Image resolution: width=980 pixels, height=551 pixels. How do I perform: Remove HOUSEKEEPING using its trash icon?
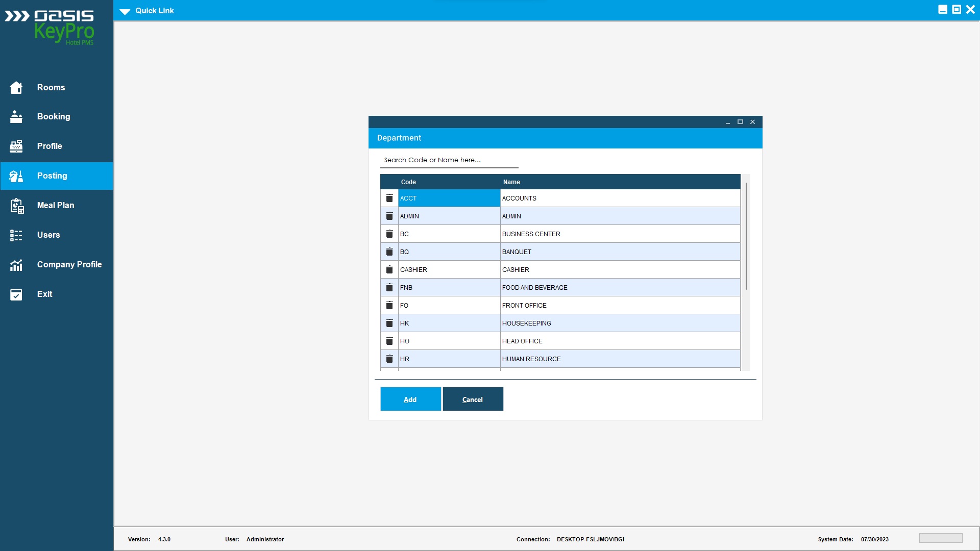coord(389,323)
